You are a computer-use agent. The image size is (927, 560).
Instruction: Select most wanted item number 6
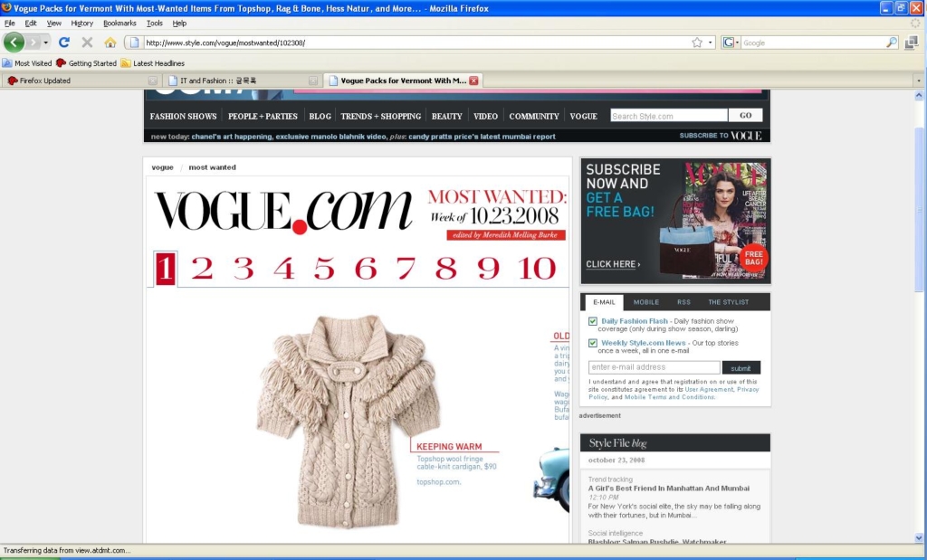click(366, 268)
